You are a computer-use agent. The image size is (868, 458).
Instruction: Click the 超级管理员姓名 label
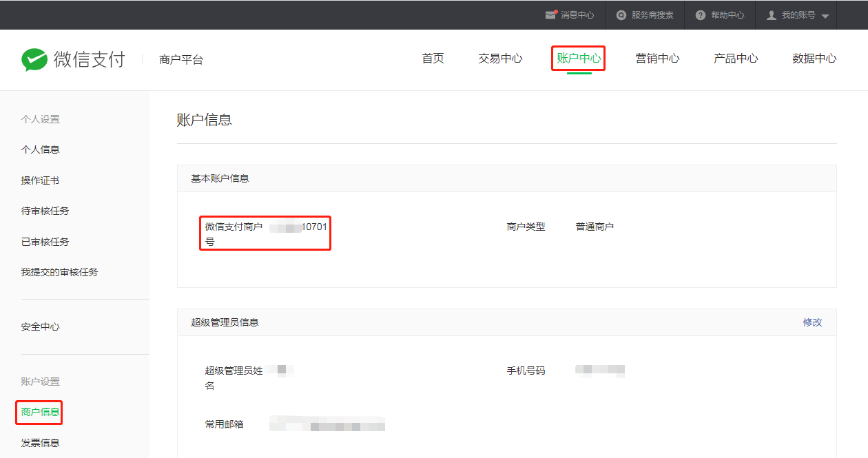click(234, 378)
